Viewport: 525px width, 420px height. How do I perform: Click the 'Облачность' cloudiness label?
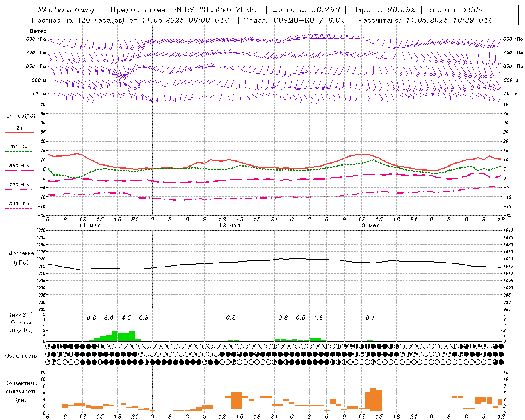pyautogui.click(x=21, y=356)
